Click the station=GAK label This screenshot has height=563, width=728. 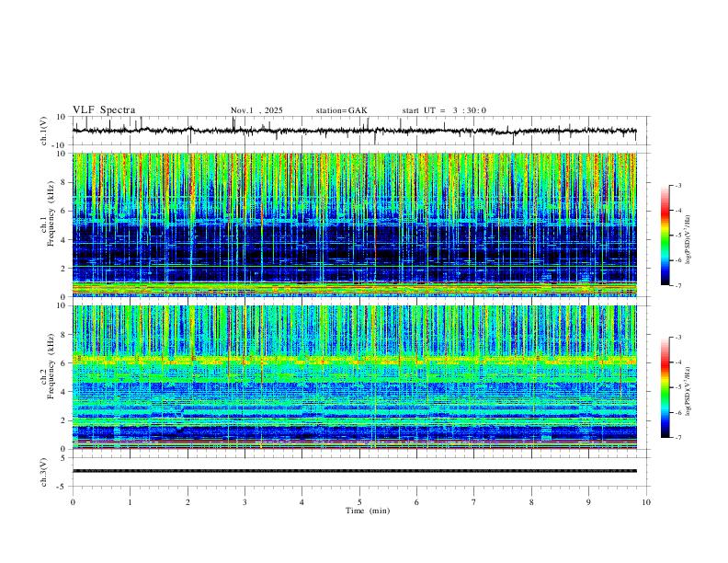click(341, 110)
